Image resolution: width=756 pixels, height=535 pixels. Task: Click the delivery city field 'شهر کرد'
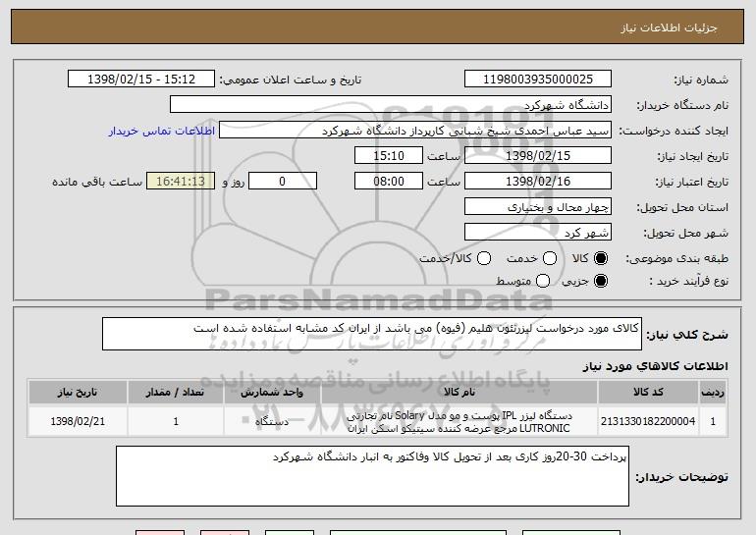[538, 233]
